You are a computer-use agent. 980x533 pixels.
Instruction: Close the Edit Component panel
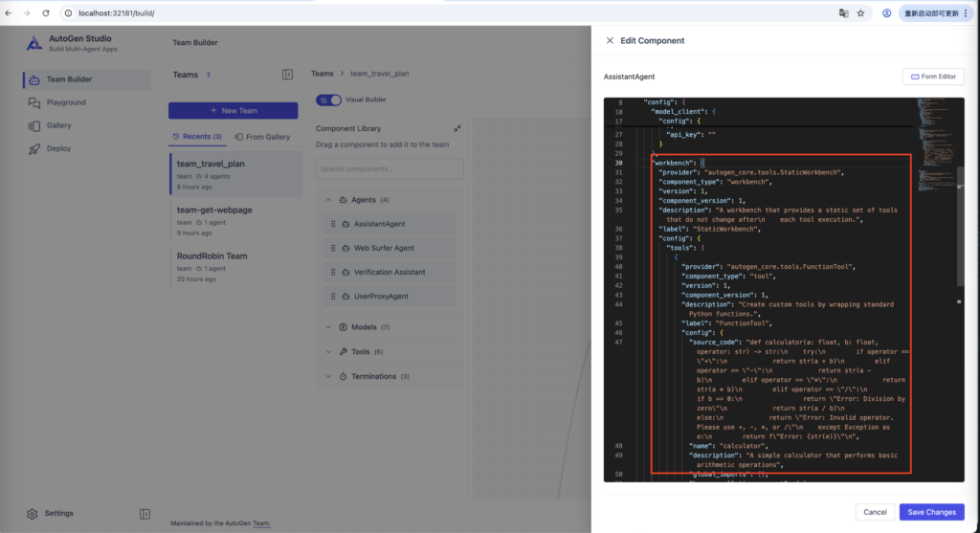pyautogui.click(x=610, y=40)
